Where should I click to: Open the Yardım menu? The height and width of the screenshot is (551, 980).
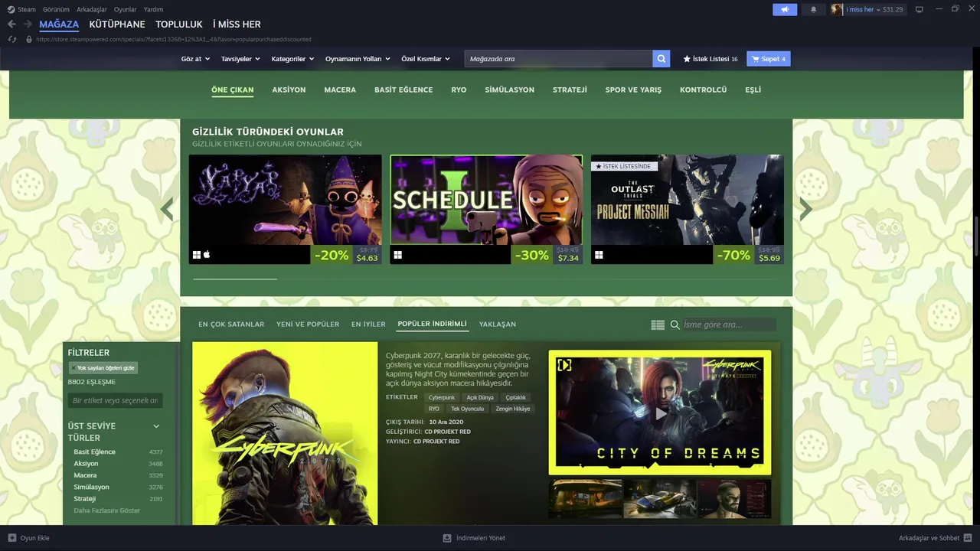pos(154,9)
